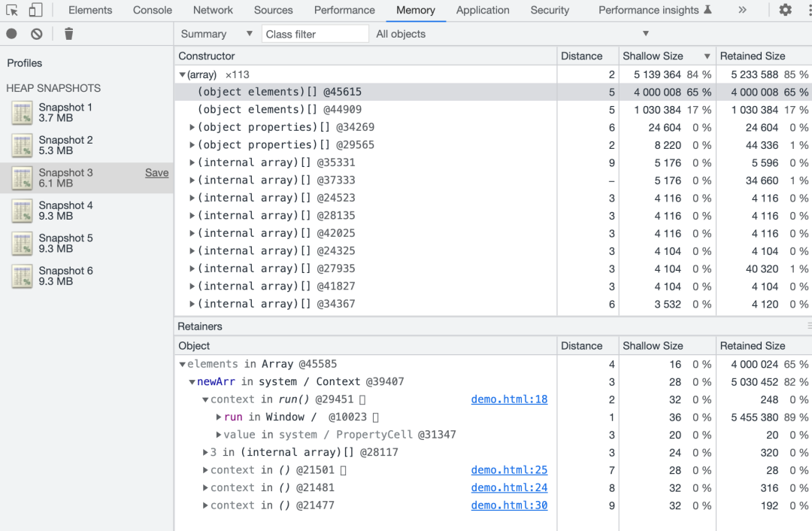
Task: Expand the run in Window retainer
Action: tap(219, 417)
